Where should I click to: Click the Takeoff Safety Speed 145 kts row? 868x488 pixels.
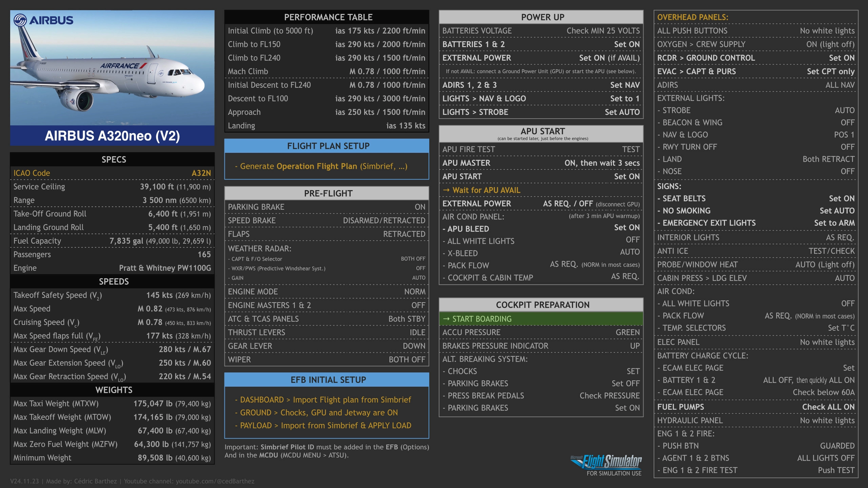point(112,295)
